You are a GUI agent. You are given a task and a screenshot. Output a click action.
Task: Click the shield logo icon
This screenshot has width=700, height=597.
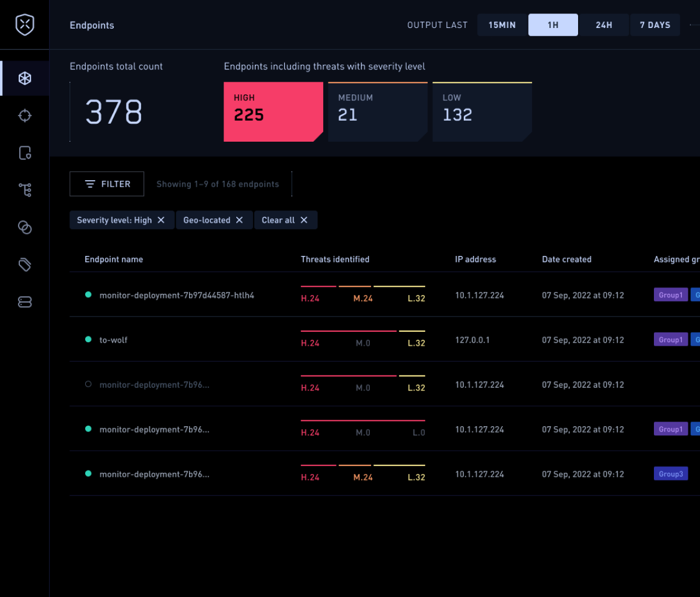(24, 25)
